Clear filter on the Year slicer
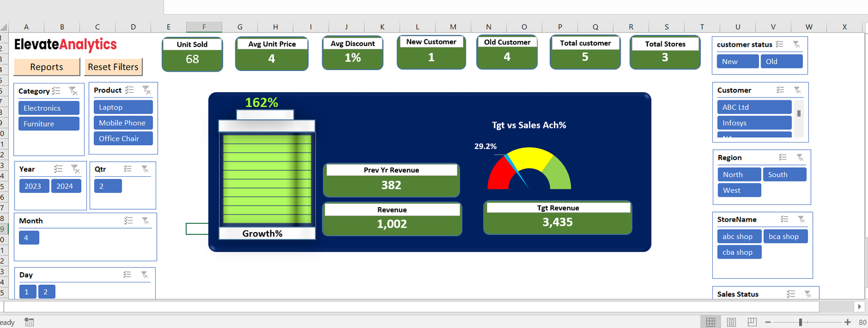The height and width of the screenshot is (328, 868). tap(75, 169)
